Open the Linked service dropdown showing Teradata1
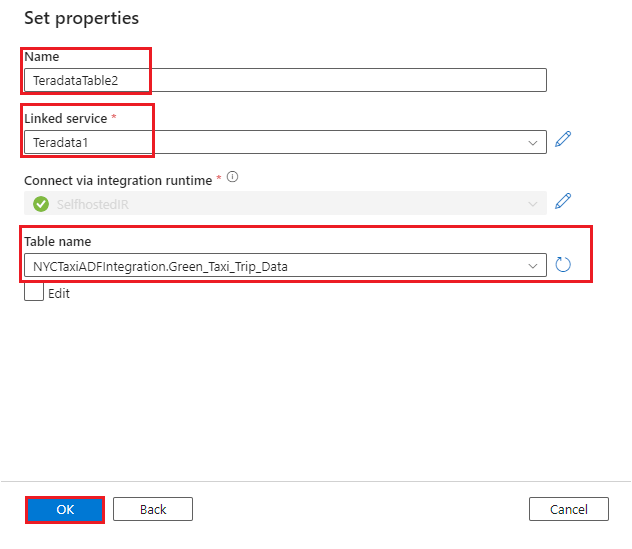 click(285, 142)
